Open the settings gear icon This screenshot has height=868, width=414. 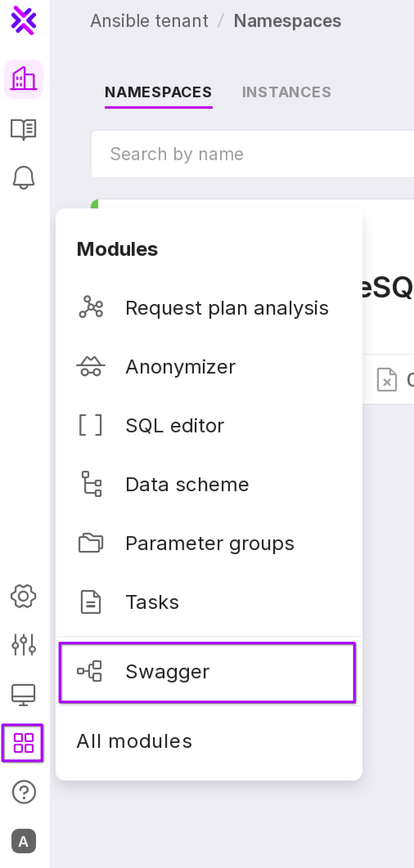pyautogui.click(x=24, y=596)
